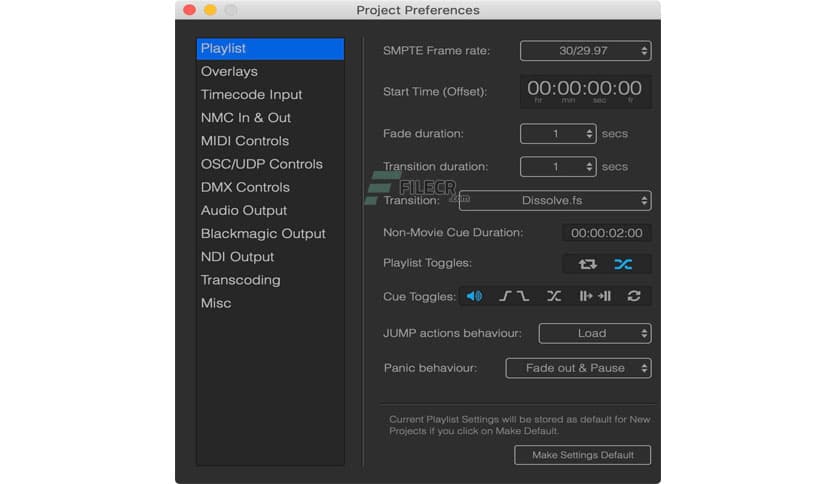Click the Start Time offset timecode field
This screenshot has width=836, height=484.
pyautogui.click(x=585, y=91)
